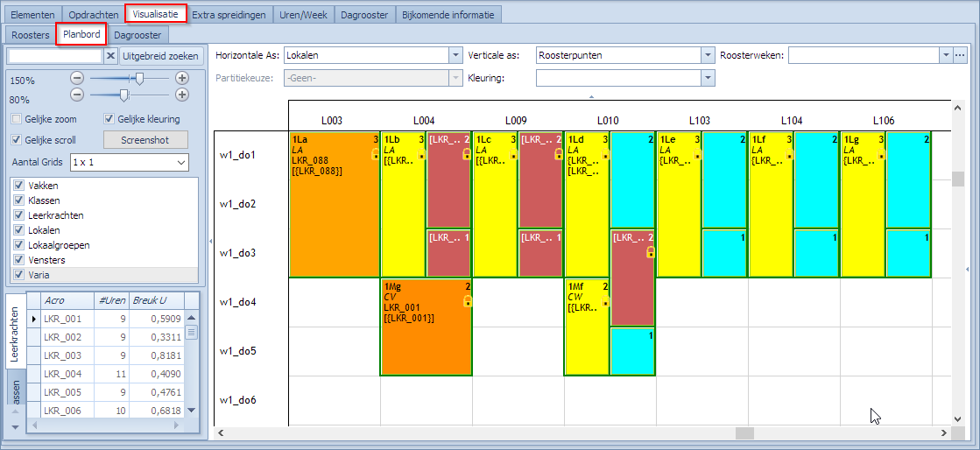Click the Screenshot button
Image resolution: width=980 pixels, height=450 pixels.
(x=145, y=140)
